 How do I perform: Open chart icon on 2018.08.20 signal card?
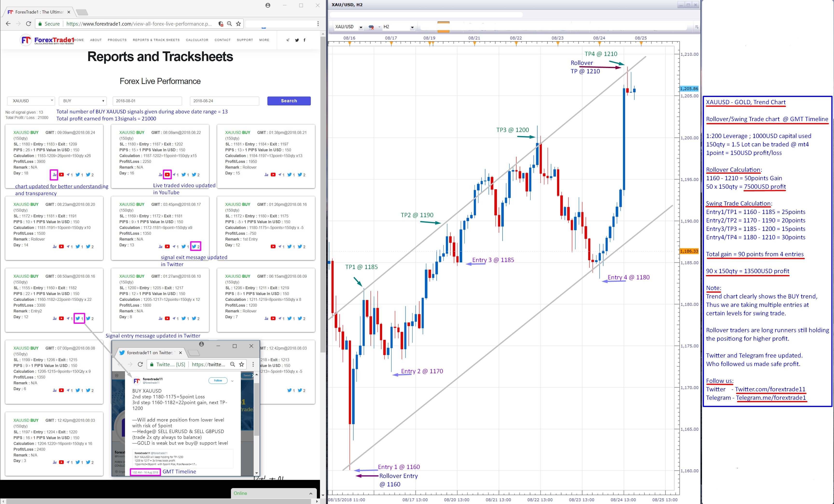click(55, 246)
